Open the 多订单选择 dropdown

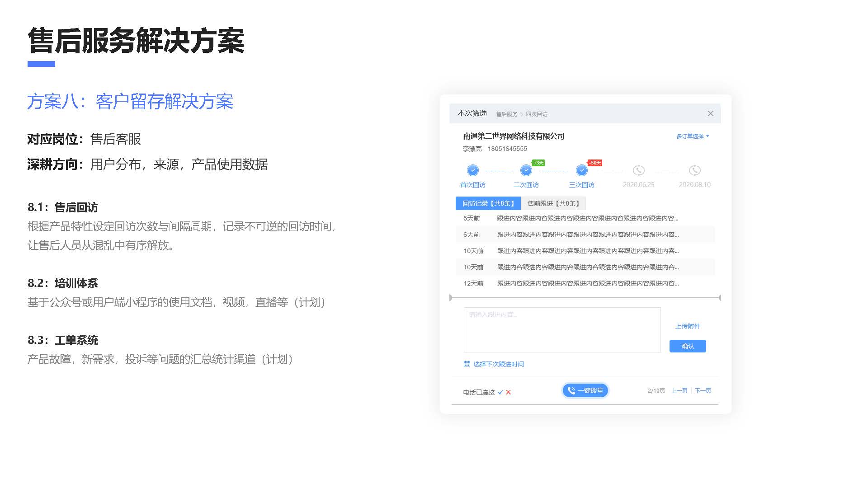click(693, 136)
